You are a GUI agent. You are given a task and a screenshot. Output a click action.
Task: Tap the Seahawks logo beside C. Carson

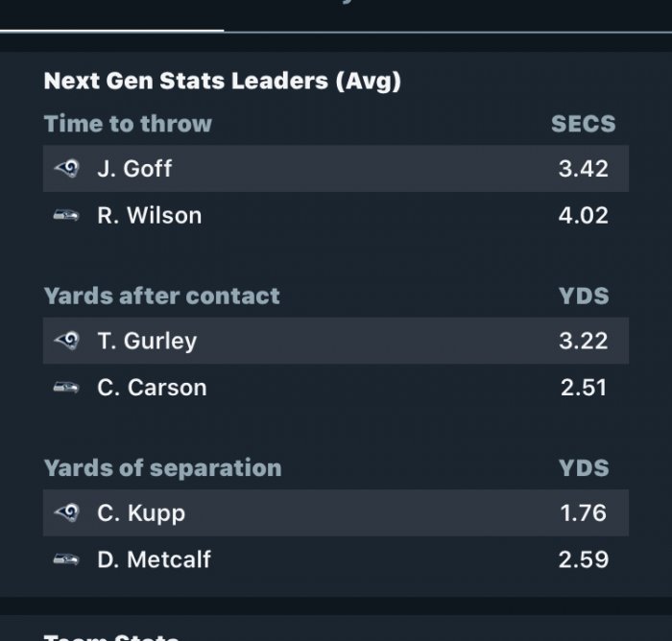(x=66, y=388)
